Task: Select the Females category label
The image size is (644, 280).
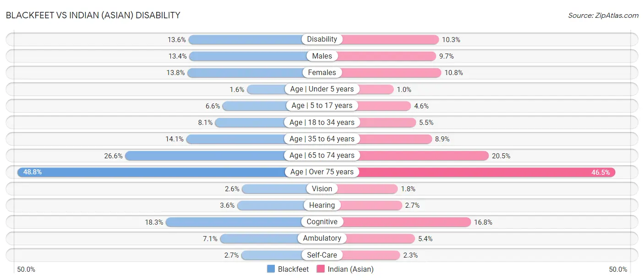Action: click(322, 72)
